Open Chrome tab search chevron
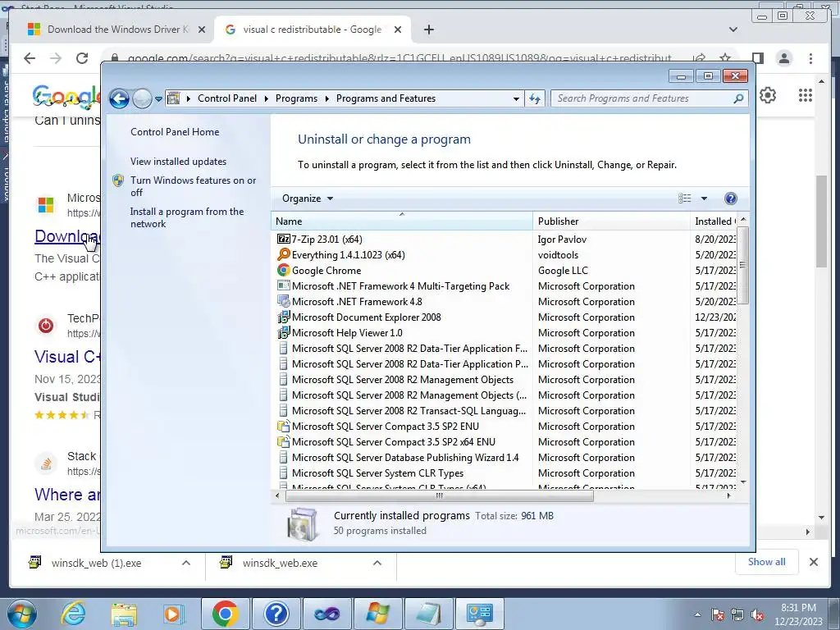 pos(733,30)
